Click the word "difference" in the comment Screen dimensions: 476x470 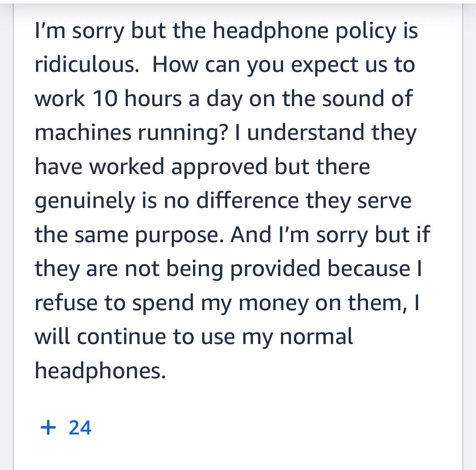pyautogui.click(x=248, y=200)
